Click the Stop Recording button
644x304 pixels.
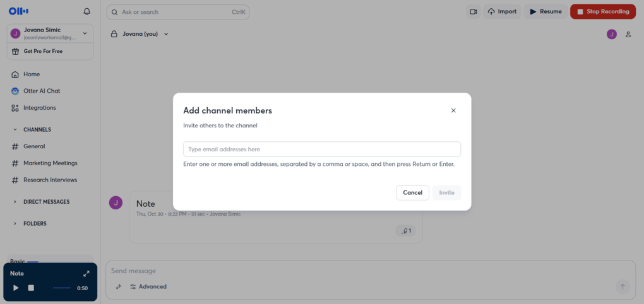[602, 11]
